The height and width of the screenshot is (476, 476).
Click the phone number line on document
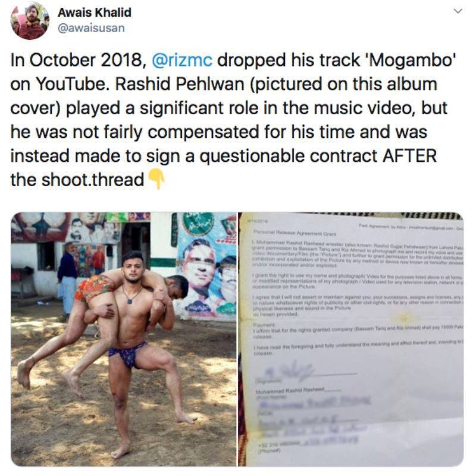(x=308, y=441)
